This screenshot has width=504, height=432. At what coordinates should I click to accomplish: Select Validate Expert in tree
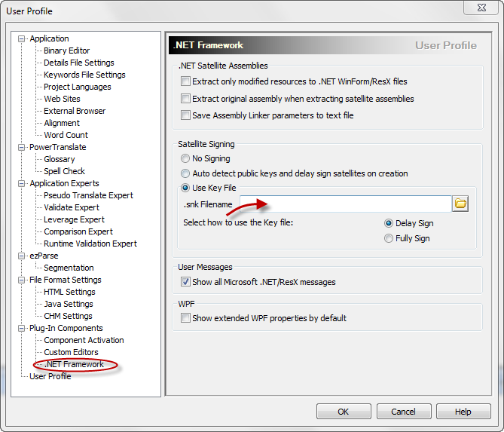click(72, 207)
